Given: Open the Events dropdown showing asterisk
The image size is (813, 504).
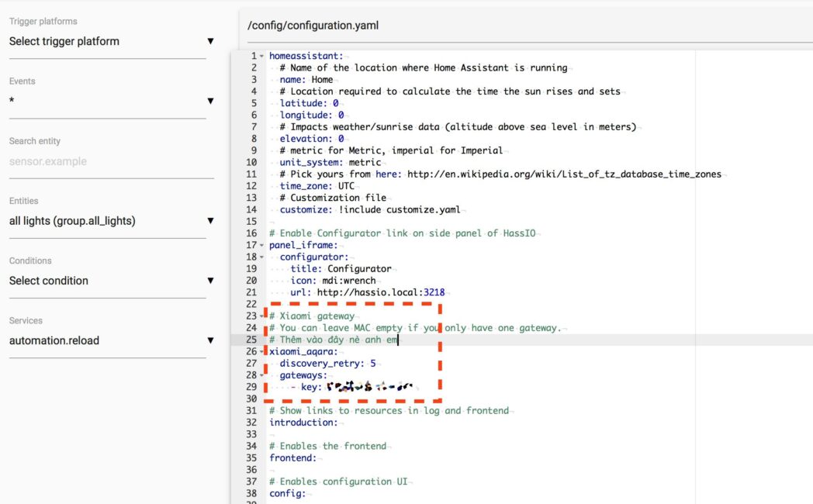Looking at the screenshot, I should tap(112, 101).
